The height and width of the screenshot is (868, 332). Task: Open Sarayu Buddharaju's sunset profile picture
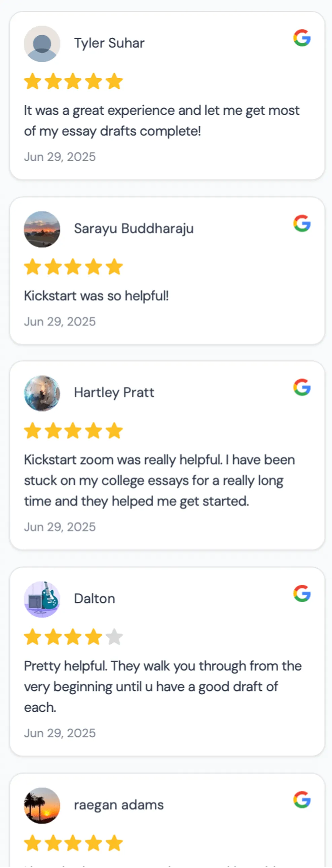click(42, 230)
